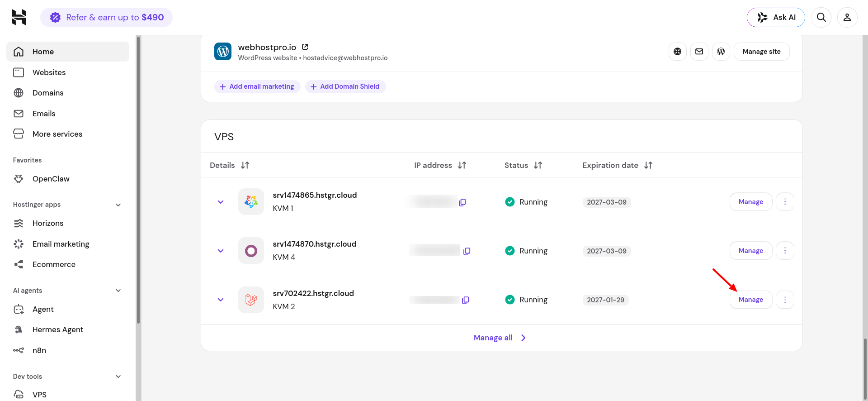This screenshot has width=868, height=401.
Task: Click the Manage all link
Action: [x=500, y=338]
